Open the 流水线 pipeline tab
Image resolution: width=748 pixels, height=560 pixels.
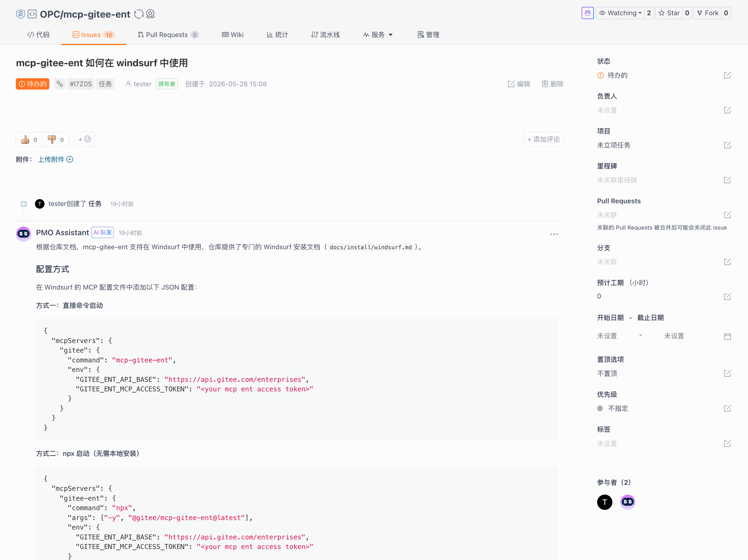pyautogui.click(x=325, y=35)
